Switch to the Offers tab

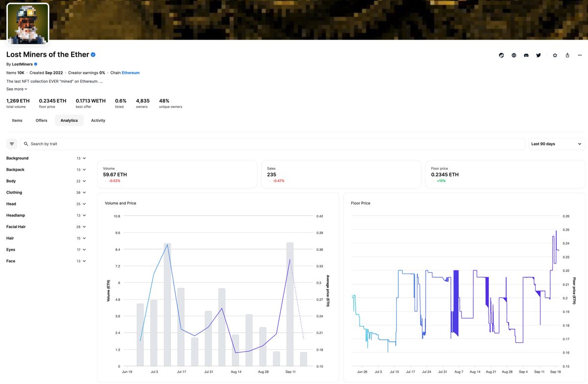pos(42,120)
